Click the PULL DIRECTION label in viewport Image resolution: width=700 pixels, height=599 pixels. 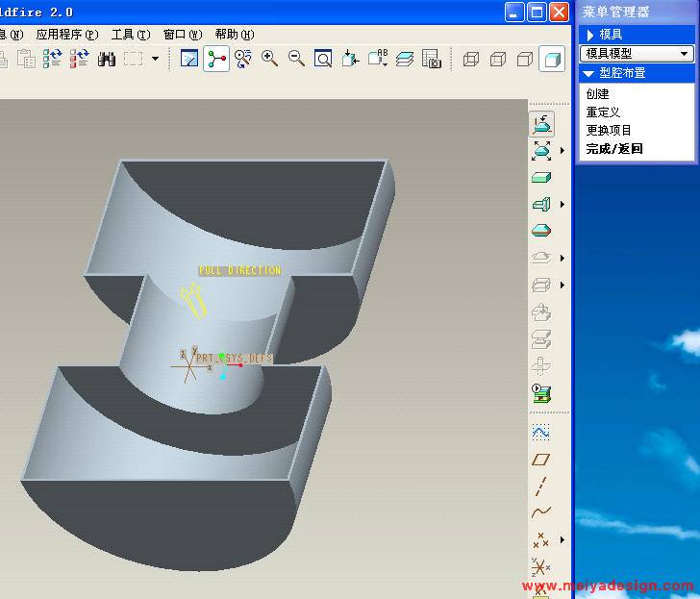[239, 271]
